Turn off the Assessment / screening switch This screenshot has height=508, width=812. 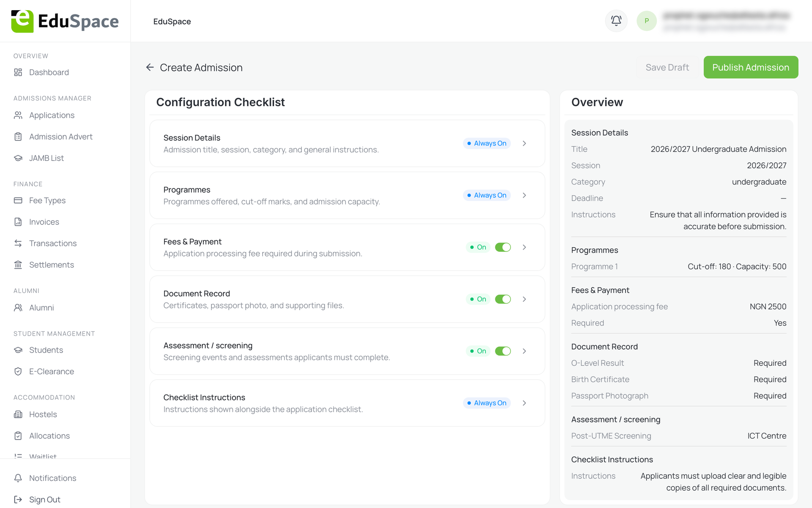coord(503,351)
